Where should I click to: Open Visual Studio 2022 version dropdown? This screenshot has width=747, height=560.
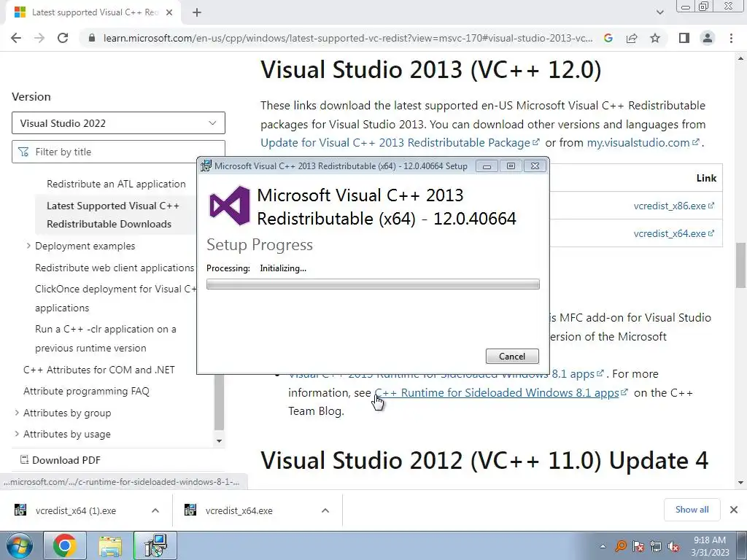click(118, 123)
